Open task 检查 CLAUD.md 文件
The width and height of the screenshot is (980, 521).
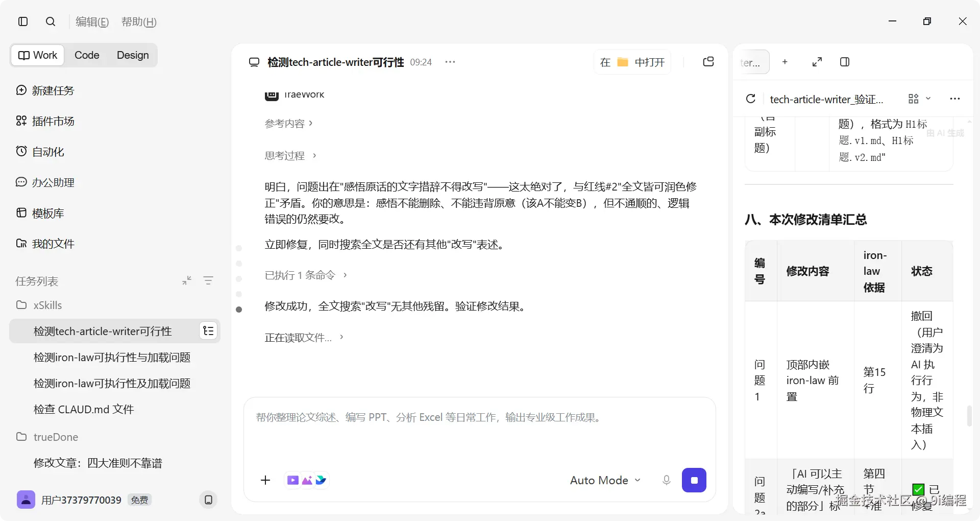tap(84, 409)
